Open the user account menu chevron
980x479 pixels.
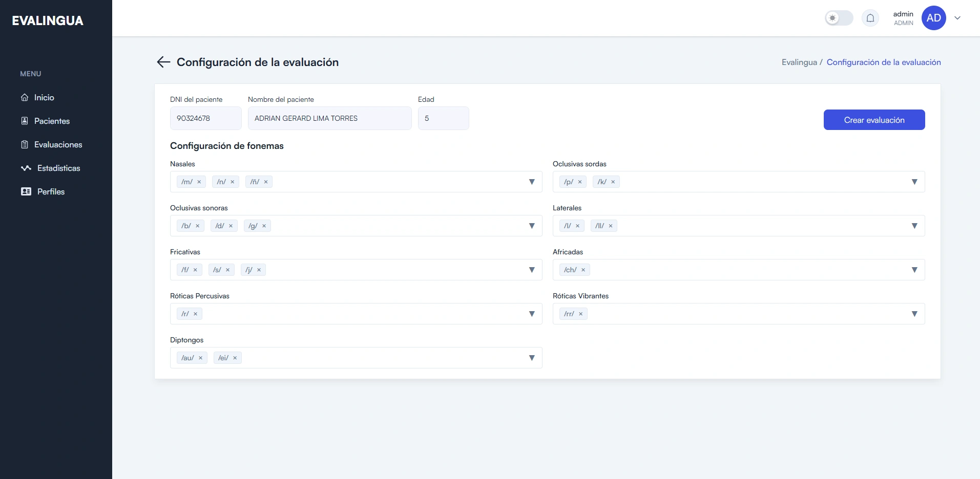[x=957, y=18]
